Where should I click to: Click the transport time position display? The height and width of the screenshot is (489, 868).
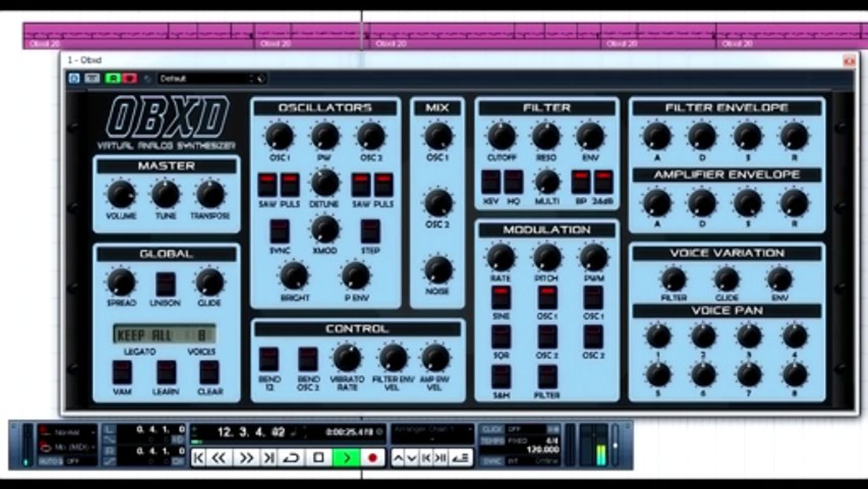[251, 432]
